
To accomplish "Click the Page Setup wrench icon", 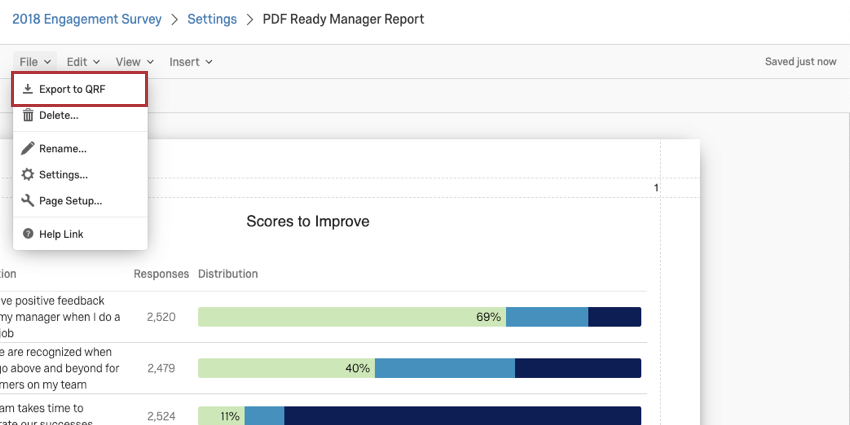I will [28, 201].
